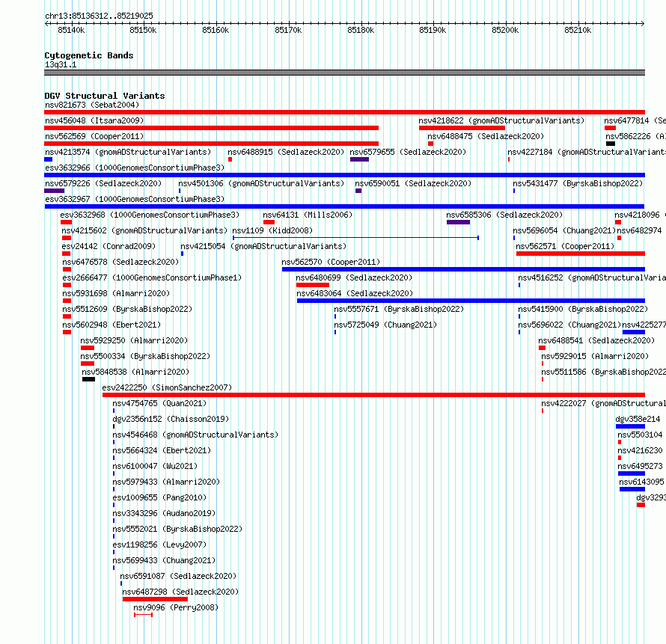The height and width of the screenshot is (644, 666).
Task: Click the nsv5699433 (Chuang2021) label
Action: (164, 560)
